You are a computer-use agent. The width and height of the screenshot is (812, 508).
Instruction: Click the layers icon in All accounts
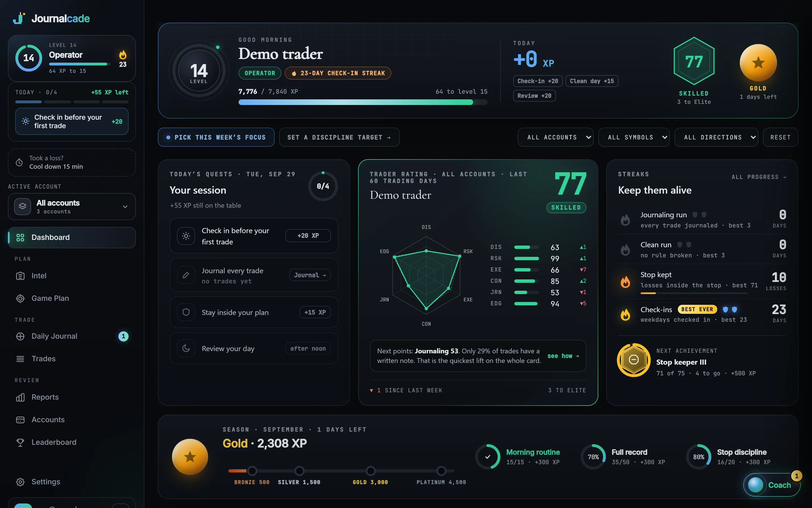23,206
